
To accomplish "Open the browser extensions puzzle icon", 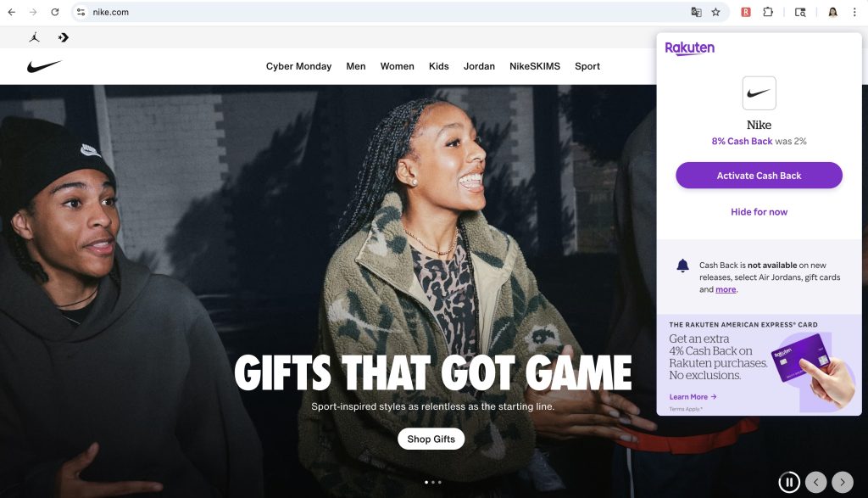I will tap(768, 12).
